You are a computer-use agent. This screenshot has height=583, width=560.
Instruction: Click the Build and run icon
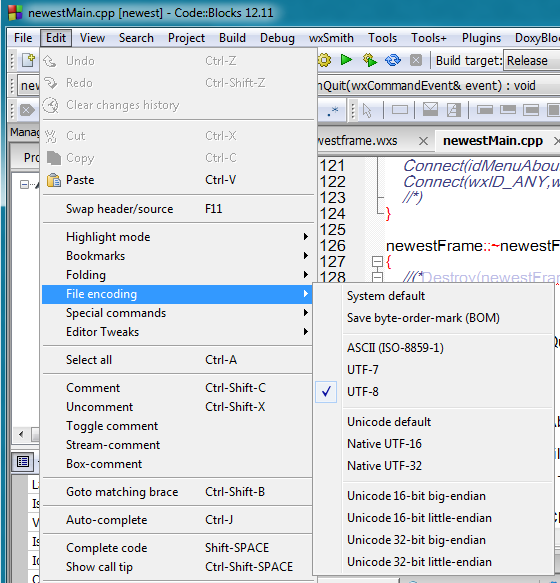coord(370,60)
